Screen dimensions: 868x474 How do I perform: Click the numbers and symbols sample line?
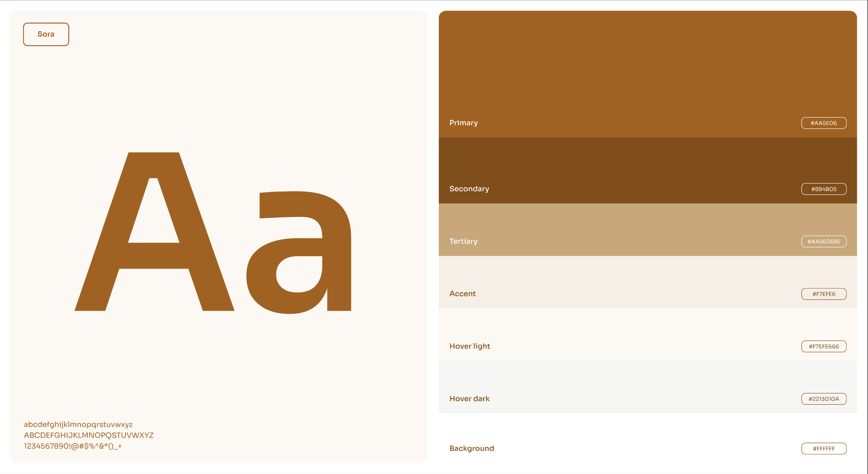pyautogui.click(x=73, y=446)
